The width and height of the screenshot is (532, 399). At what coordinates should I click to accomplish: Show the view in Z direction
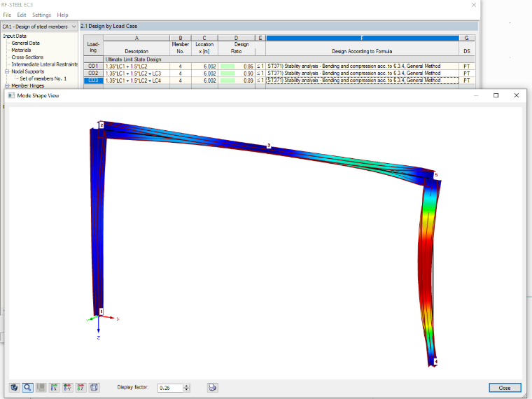(80, 388)
